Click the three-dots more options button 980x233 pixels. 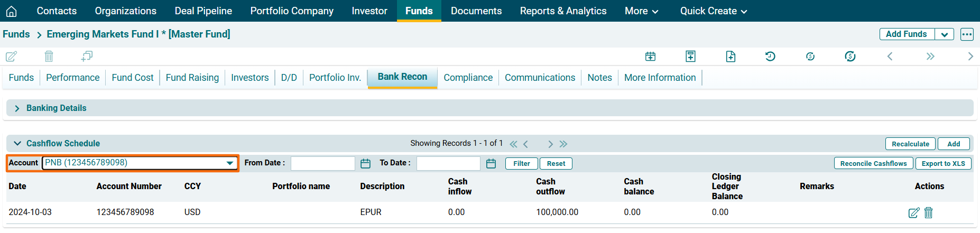point(967,34)
